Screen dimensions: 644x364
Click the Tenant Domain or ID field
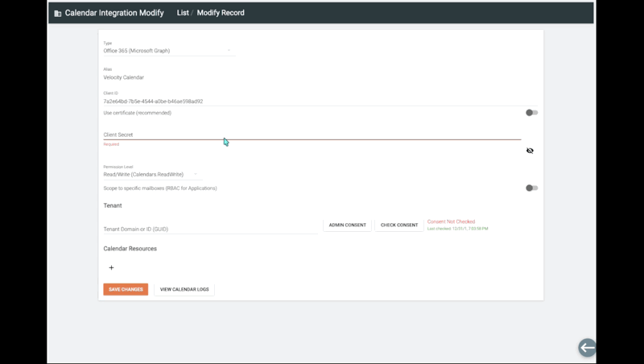coord(210,229)
